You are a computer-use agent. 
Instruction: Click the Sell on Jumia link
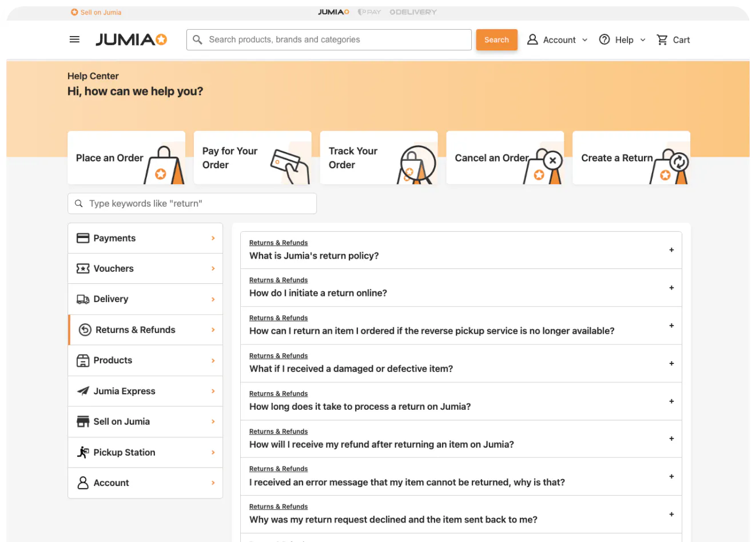click(101, 12)
